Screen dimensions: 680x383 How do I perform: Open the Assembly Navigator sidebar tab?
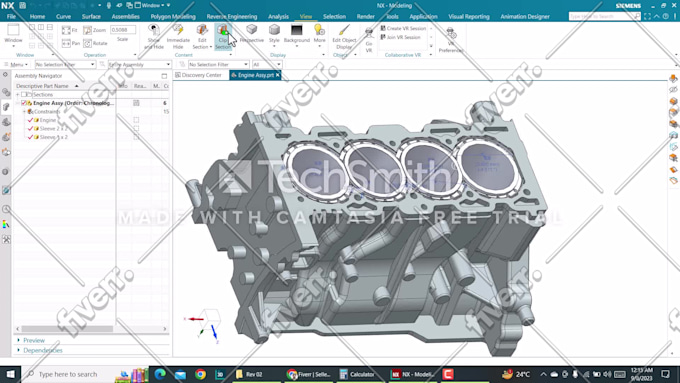tap(6, 107)
